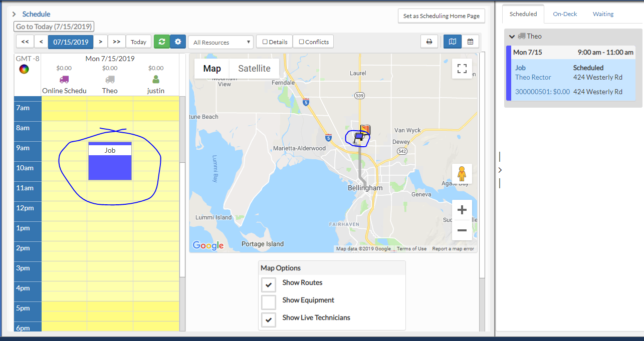The width and height of the screenshot is (644, 341).
Task: Open the All Resources dropdown
Action: pos(221,43)
